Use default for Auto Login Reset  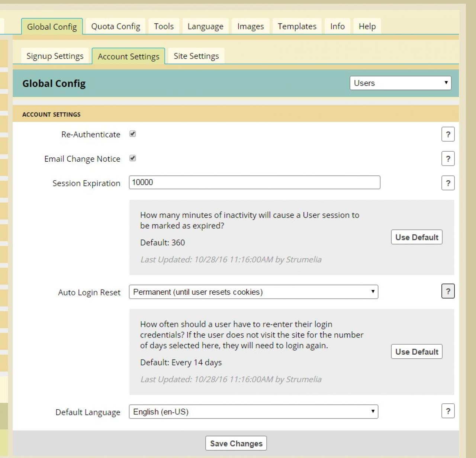coord(416,352)
